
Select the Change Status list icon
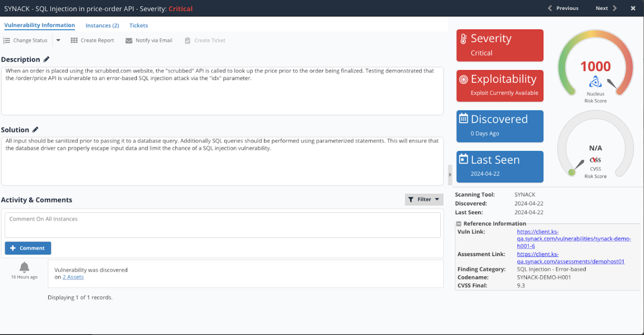[7, 40]
